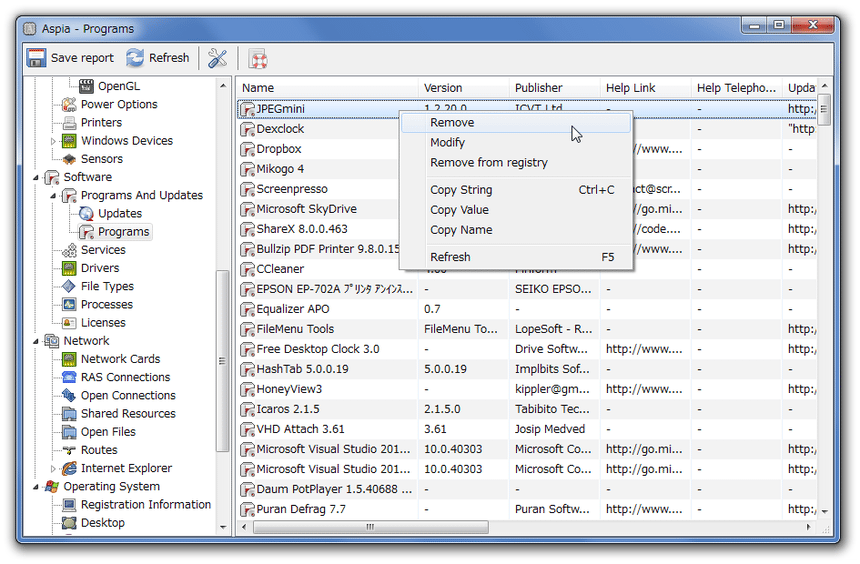This screenshot has width=860, height=564.
Task: Select Copy Name in context menu
Action: point(516,230)
